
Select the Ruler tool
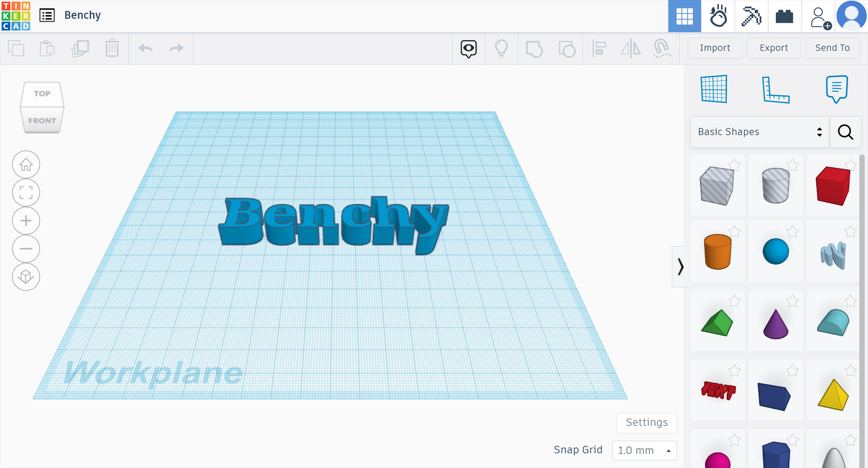click(x=776, y=90)
